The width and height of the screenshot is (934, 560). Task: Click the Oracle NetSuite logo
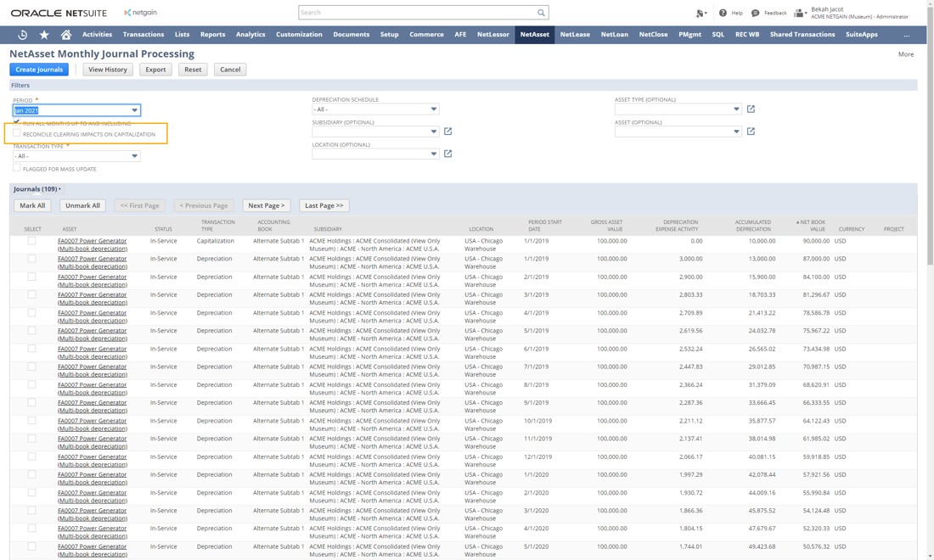[59, 13]
